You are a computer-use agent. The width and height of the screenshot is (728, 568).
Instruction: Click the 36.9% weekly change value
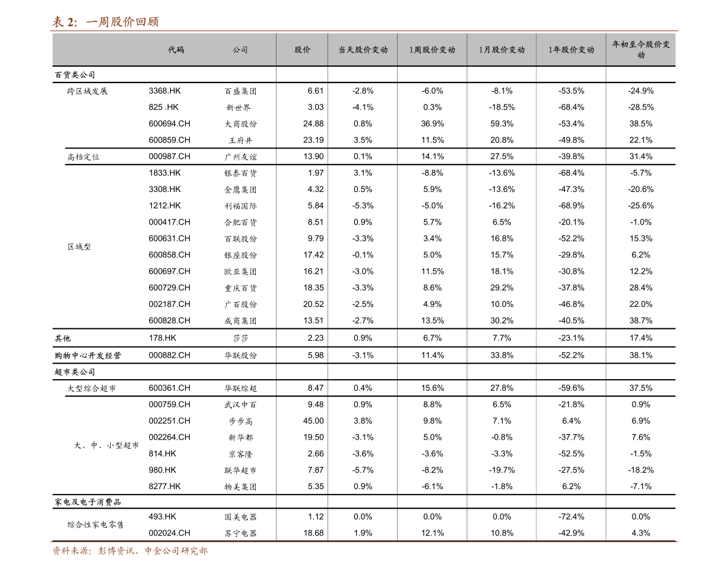pyautogui.click(x=433, y=124)
